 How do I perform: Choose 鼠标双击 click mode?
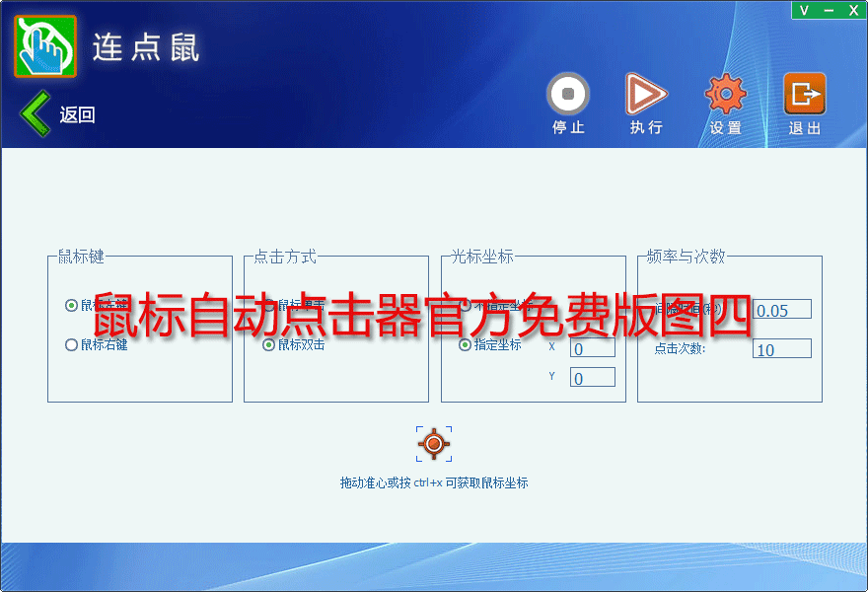(294, 345)
